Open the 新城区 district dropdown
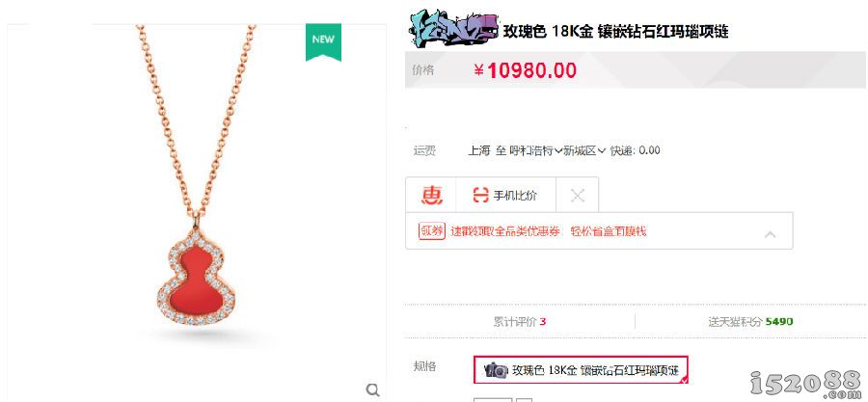868x402 pixels. coord(584,150)
